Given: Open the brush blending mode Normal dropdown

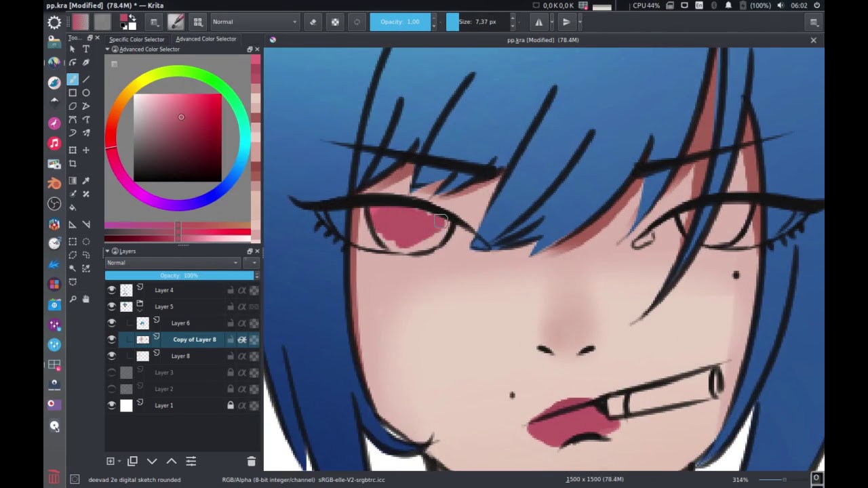Looking at the screenshot, I should pyautogui.click(x=254, y=22).
